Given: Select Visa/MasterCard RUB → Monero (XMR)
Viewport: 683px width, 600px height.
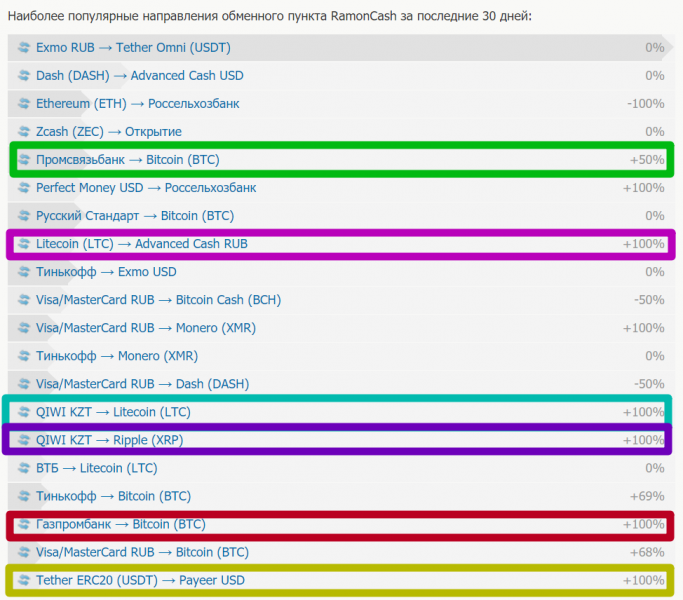Looking at the screenshot, I should [x=146, y=328].
